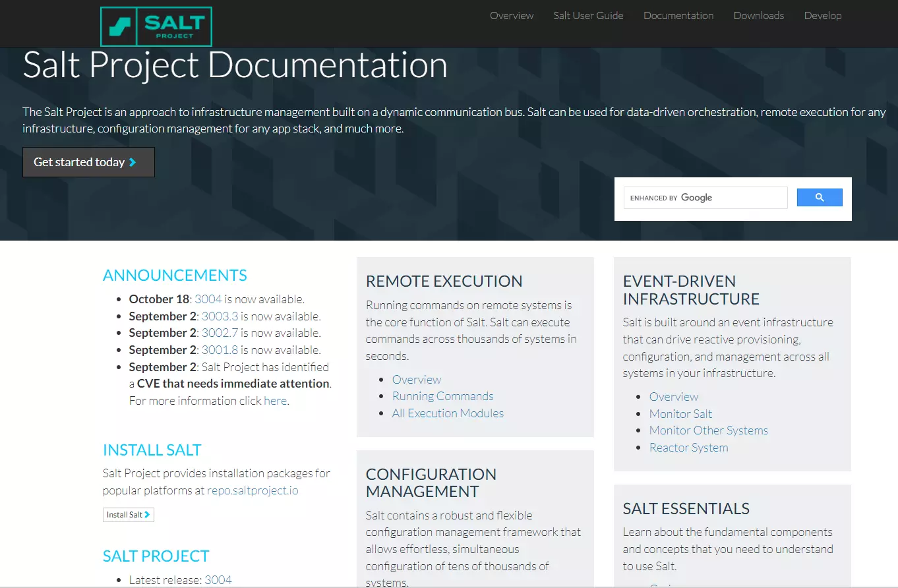Screen dimensions: 898x588
Task: Click the EVENT-DRIVEN INFRASTRUCTURE heading
Action: coord(691,290)
